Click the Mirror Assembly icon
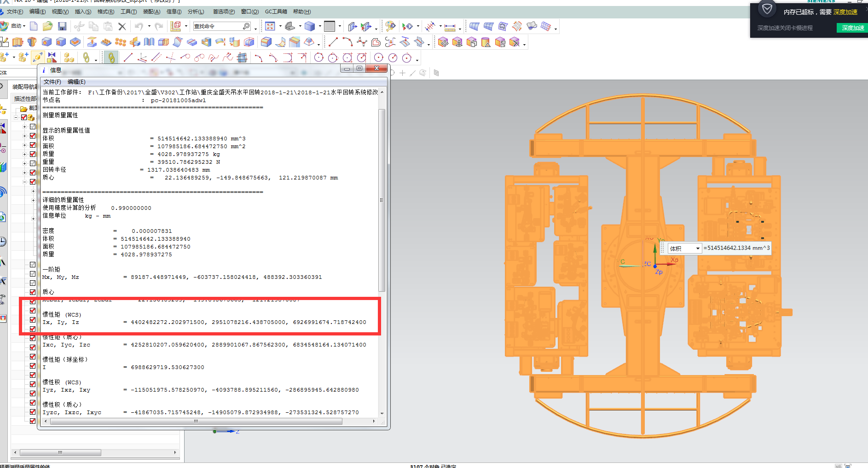Screen dimensions: 868x468 (x=52, y=57)
